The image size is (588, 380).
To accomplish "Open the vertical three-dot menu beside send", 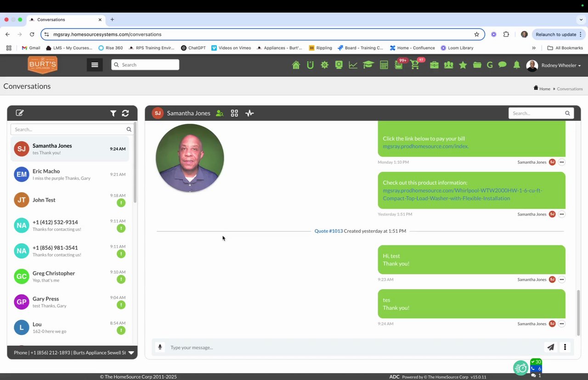I will [x=565, y=347].
